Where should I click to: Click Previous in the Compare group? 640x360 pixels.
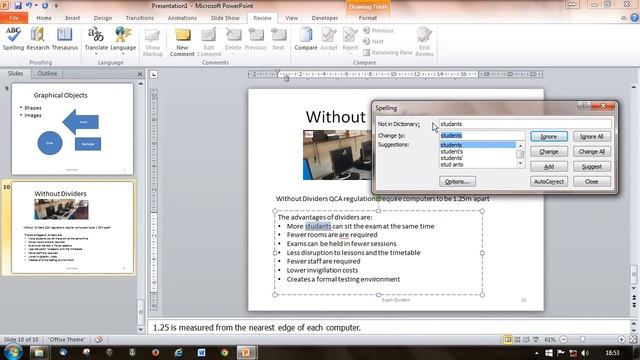378,31
